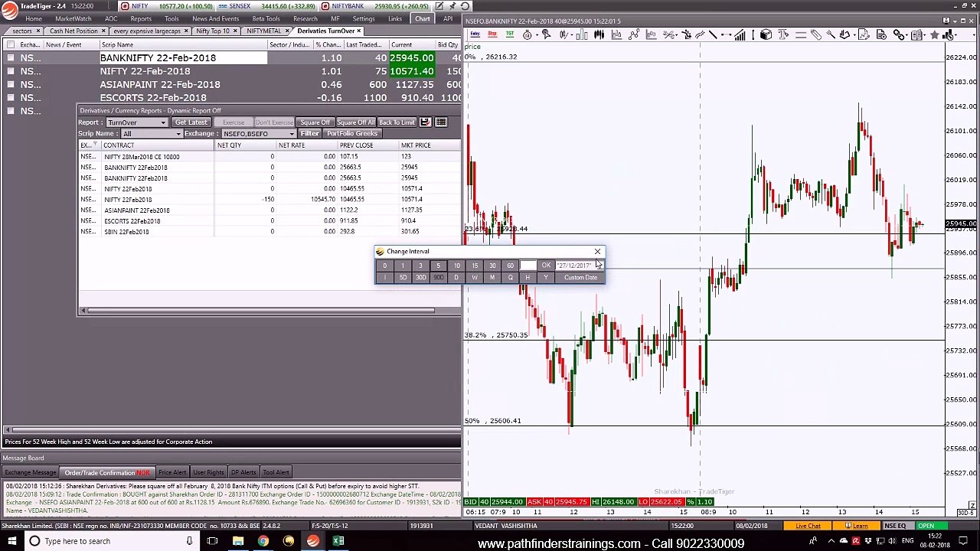Close the Derivaties TurnOver tab
980x551 pixels.
tap(359, 31)
